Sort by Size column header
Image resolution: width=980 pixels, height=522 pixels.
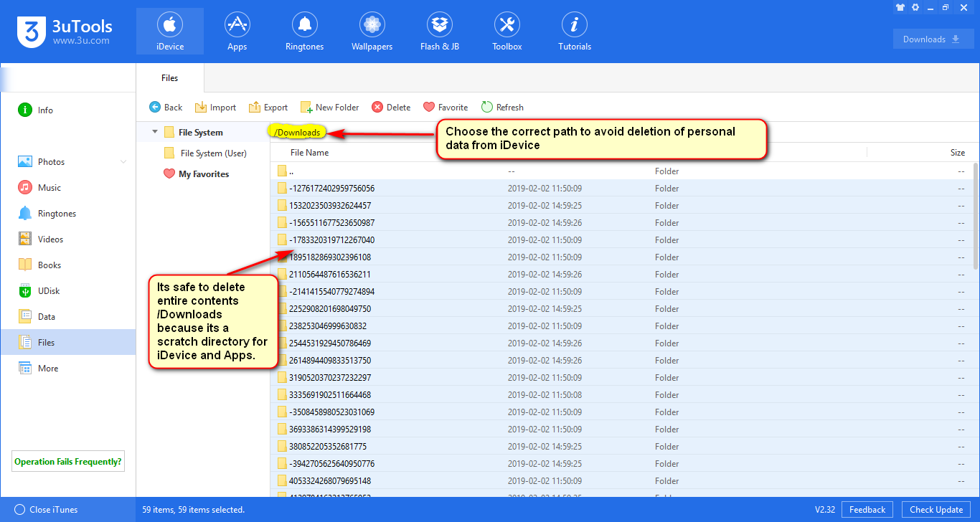click(x=958, y=153)
